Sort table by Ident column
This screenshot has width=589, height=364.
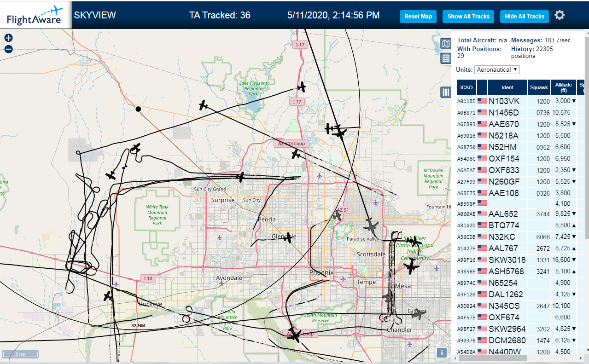(x=507, y=87)
